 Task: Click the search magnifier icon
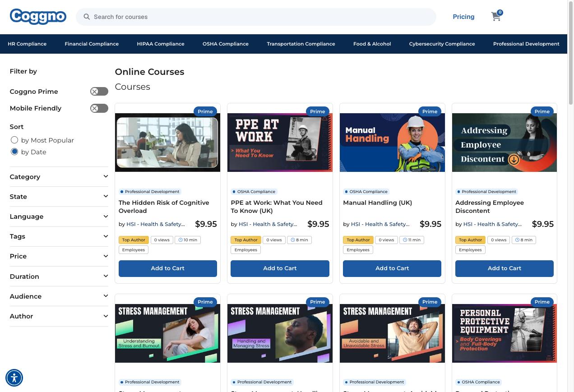[x=87, y=17]
